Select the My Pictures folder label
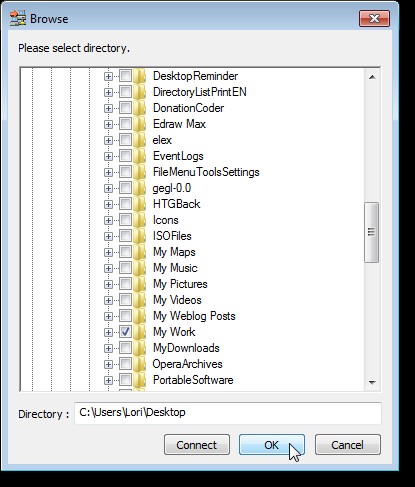This screenshot has height=487, width=415. coord(180,284)
